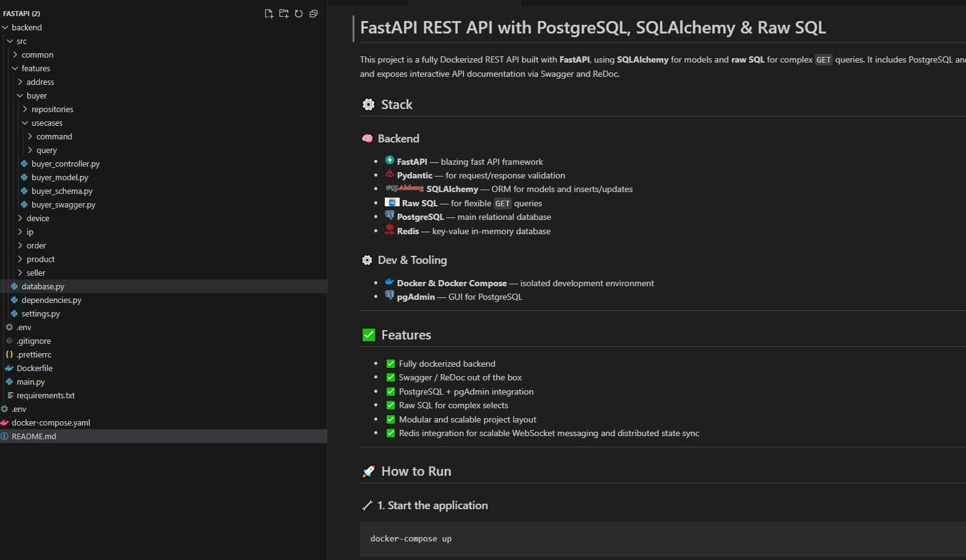Expand the address folder

pyautogui.click(x=20, y=82)
